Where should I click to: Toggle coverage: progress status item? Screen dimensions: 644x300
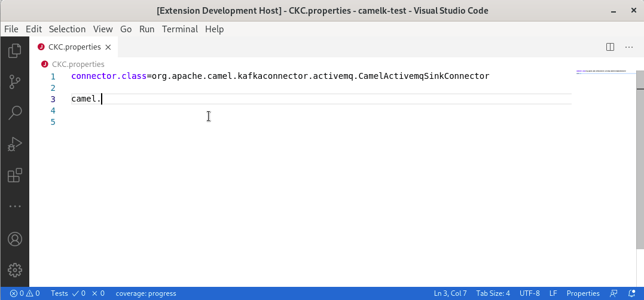tap(146, 293)
